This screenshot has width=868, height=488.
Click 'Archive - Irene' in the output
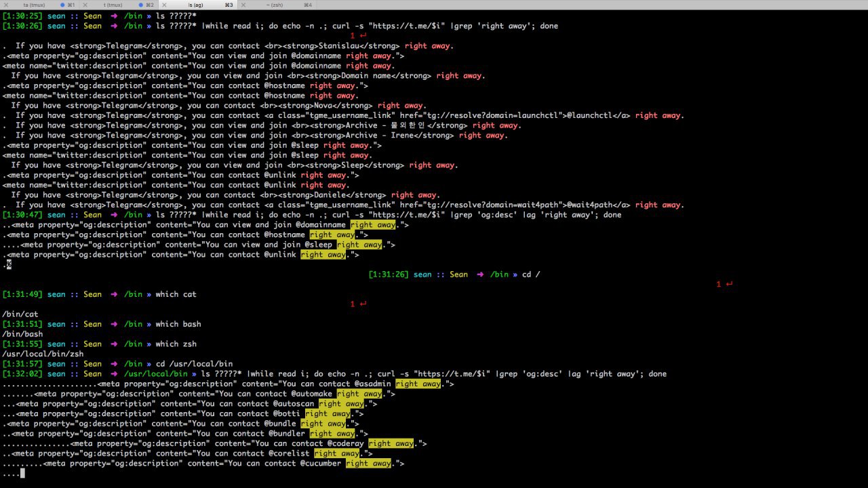coord(379,136)
